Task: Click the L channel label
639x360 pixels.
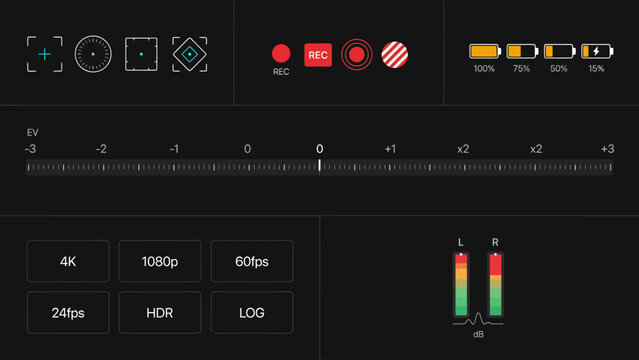Action: [461, 243]
